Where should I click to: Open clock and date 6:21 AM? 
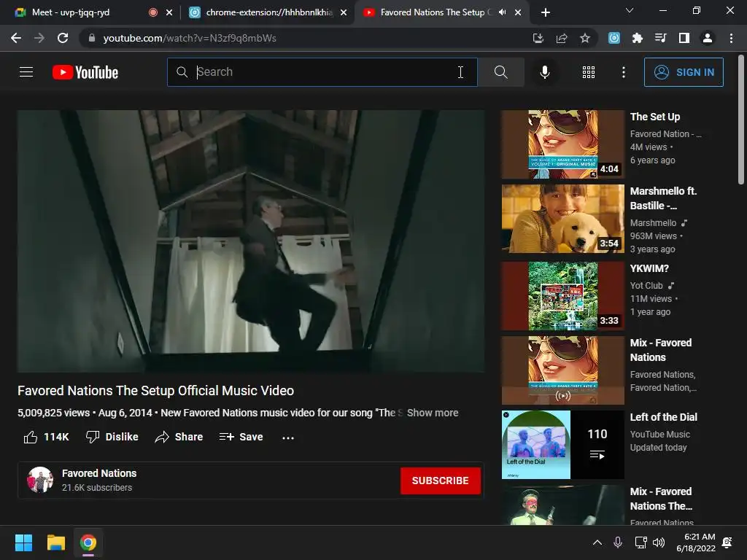coord(696,542)
